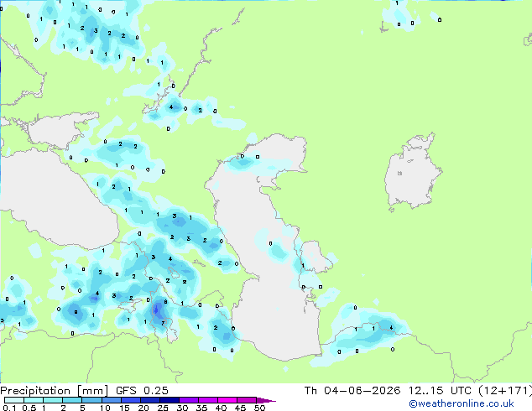Select the 0.5 mm legend color swatch

[34, 400]
